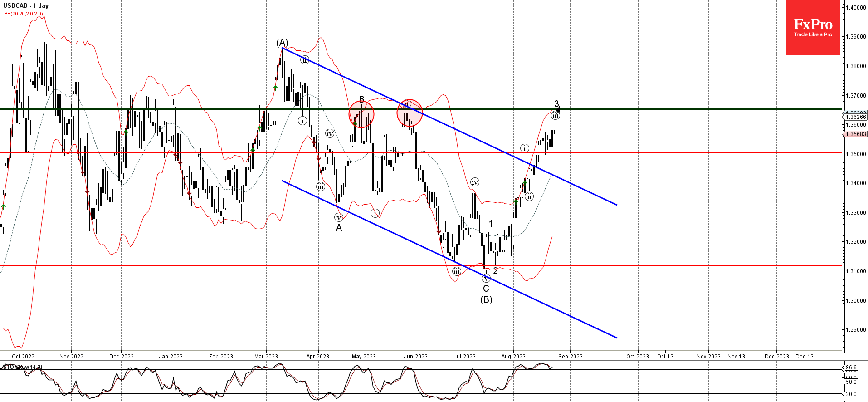868x402 pixels.
Task: Click the Oct-2022 date label
Action: pyautogui.click(x=23, y=357)
